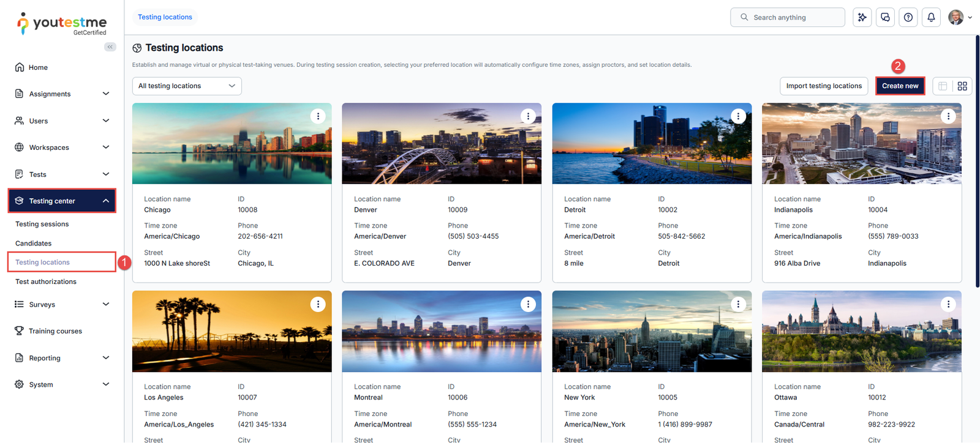Switch to table list view
980x443 pixels.
pos(943,86)
